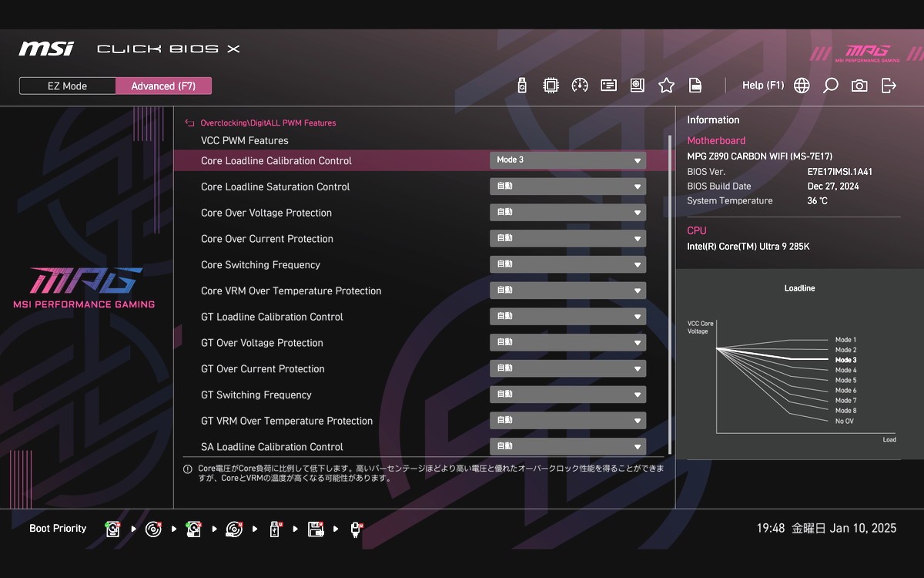
Task: Select the Advanced (F7) tab
Action: point(163,86)
